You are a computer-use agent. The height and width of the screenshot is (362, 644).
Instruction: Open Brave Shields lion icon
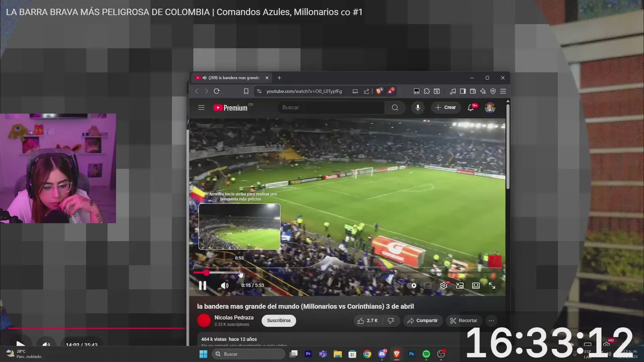[x=379, y=91]
